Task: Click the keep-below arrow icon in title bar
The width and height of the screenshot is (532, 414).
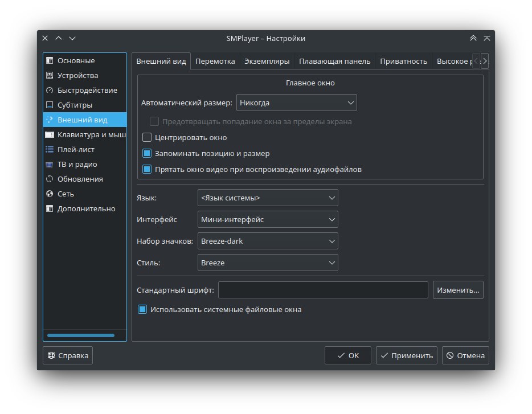Action: point(72,38)
